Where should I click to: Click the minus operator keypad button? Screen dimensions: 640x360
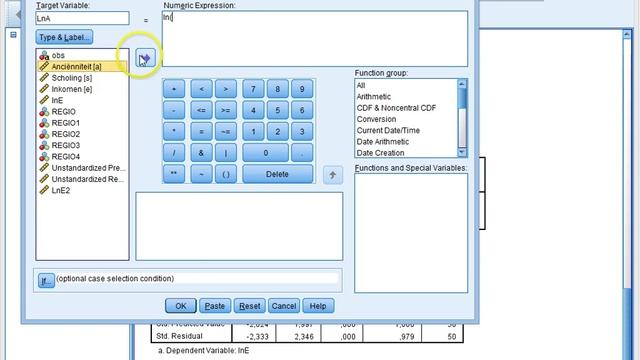[174, 110]
